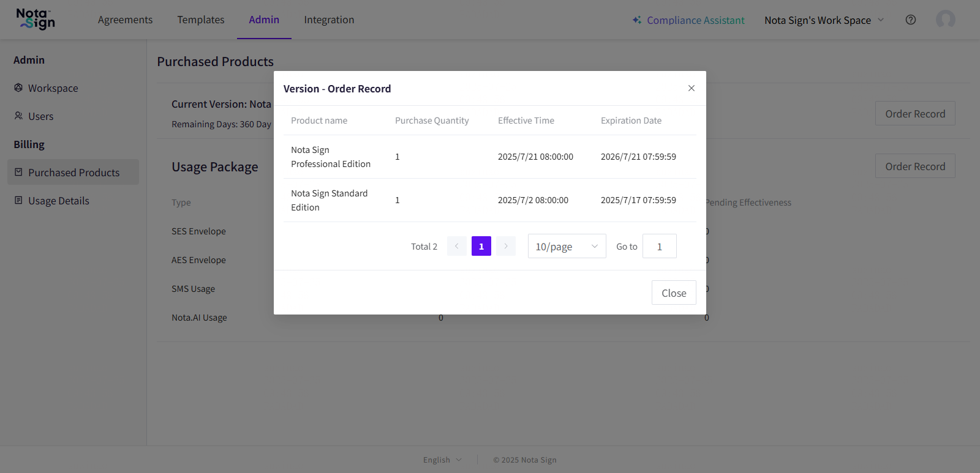Viewport: 980px width, 473px height.
Task: Expand the 10/page size dropdown
Action: tap(567, 246)
